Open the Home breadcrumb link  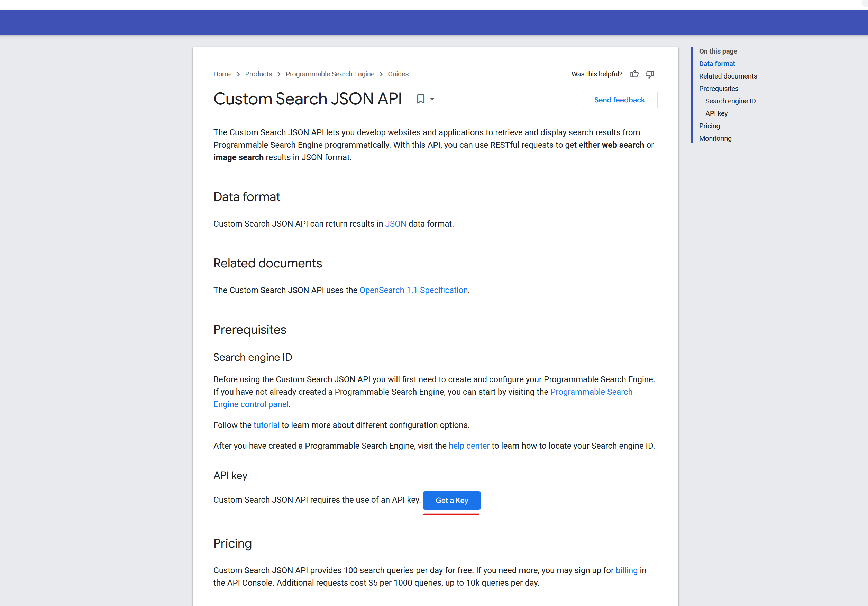tap(222, 74)
